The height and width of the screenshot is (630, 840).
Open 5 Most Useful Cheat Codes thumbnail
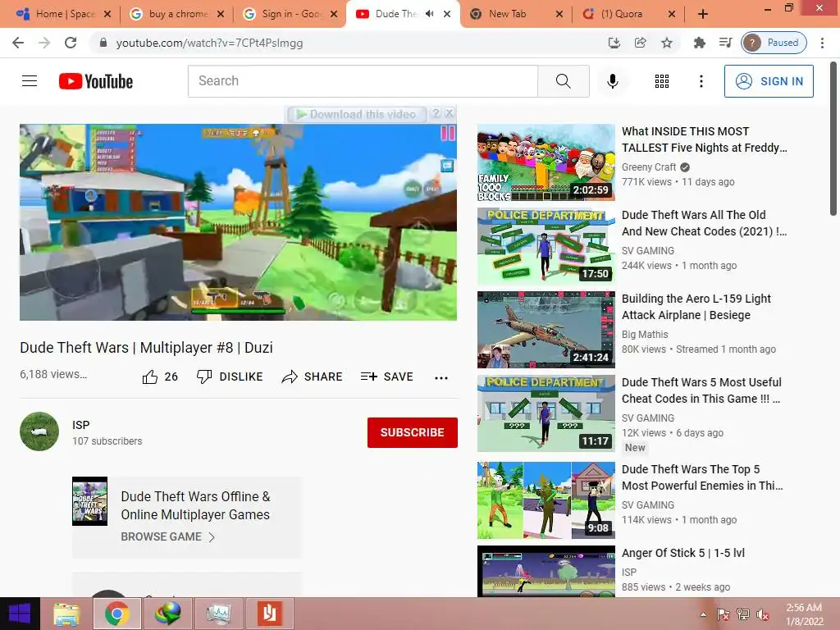546,413
